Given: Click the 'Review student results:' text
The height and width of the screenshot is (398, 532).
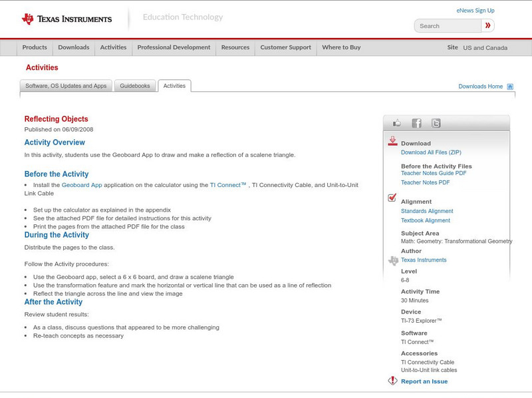Looking at the screenshot, I should (57, 314).
